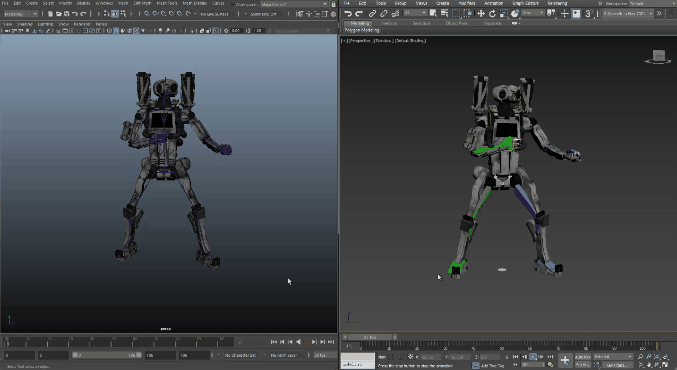Click the MAXScript mini listener box
Viewport: 677px width, 370px height.
(358, 361)
